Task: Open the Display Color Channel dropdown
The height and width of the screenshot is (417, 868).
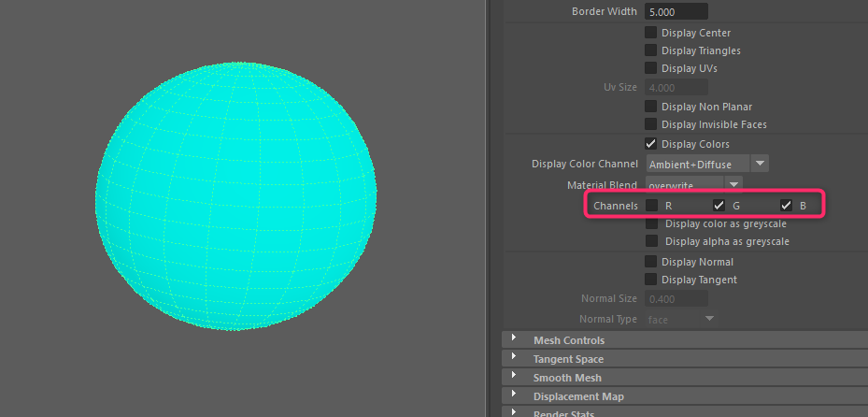Action: (706, 164)
